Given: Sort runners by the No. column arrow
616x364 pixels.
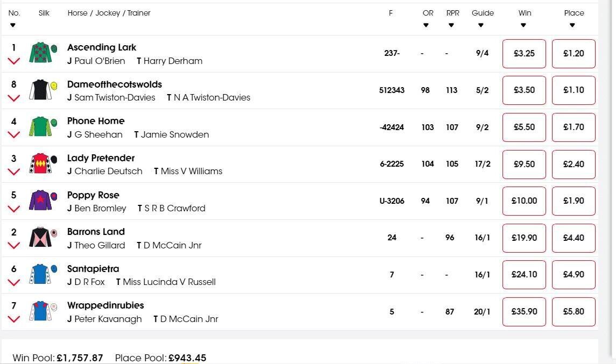Looking at the screenshot, I should pyautogui.click(x=13, y=25).
